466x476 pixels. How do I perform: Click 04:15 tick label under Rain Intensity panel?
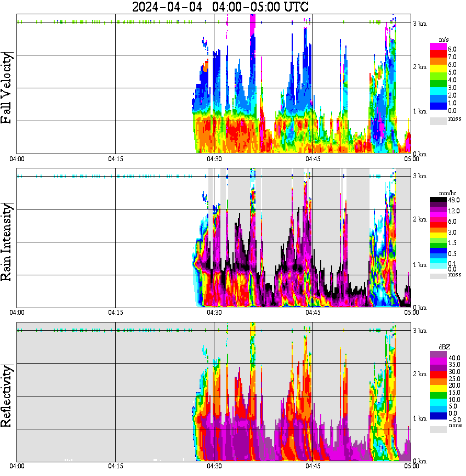(x=116, y=313)
